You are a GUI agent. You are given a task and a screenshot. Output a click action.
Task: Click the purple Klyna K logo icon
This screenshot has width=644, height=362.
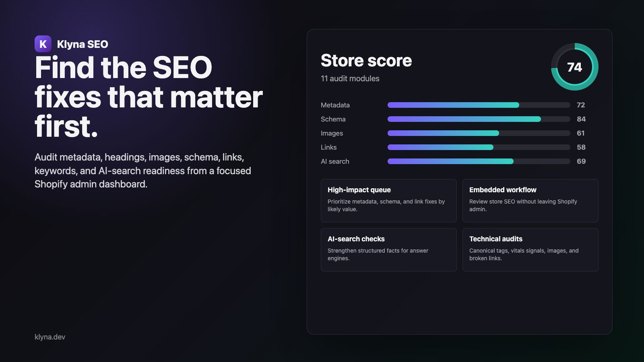(x=43, y=44)
